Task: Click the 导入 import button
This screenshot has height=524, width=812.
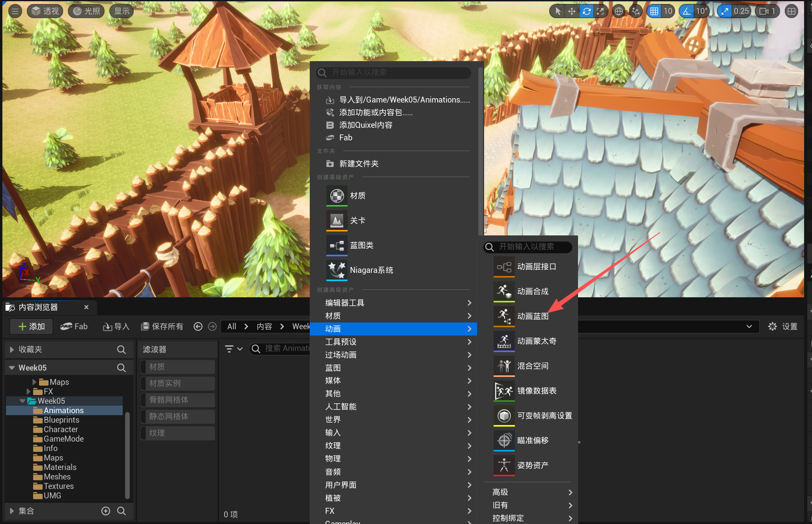Action: [x=116, y=326]
